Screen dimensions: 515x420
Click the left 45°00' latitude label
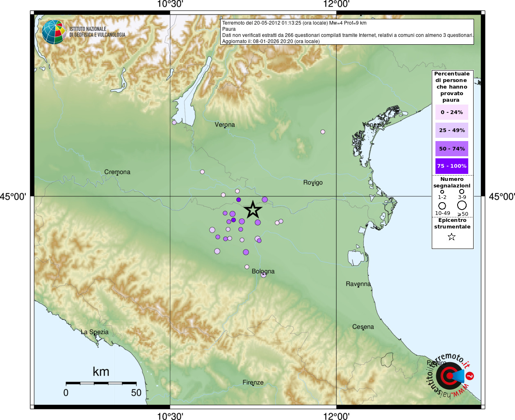(13, 196)
